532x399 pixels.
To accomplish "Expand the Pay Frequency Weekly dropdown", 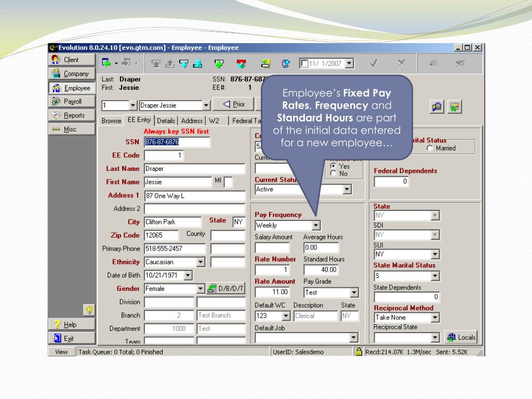I will 315,225.
